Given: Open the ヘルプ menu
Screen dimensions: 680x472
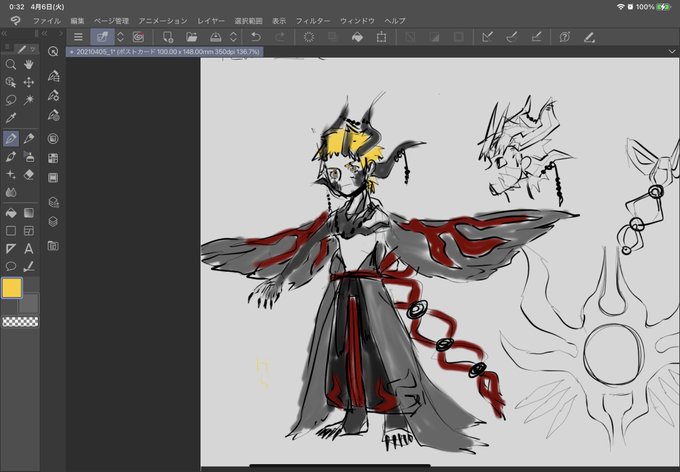Looking at the screenshot, I should coord(395,20).
